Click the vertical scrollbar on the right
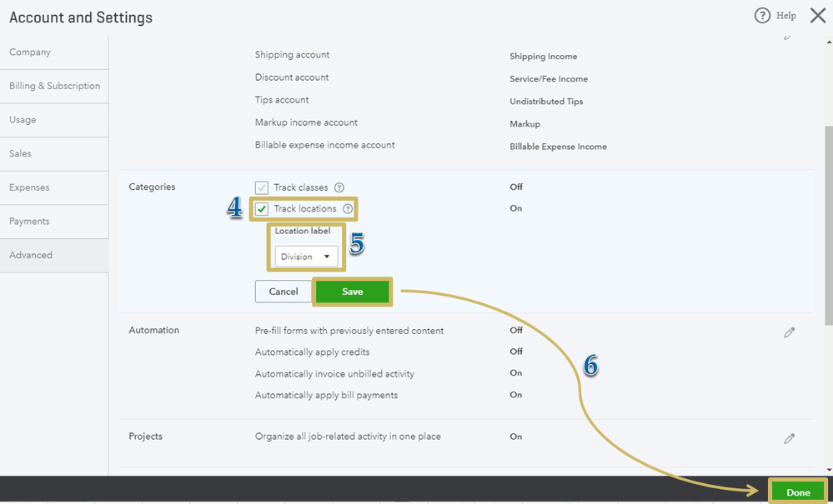The height and width of the screenshot is (504, 833). pos(826,225)
